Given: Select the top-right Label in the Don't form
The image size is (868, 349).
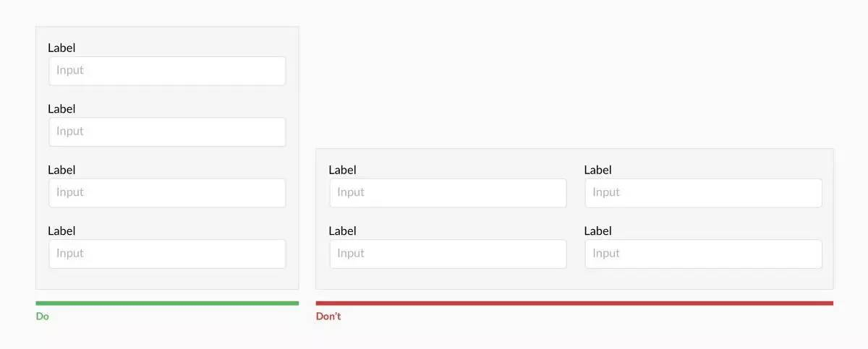Looking at the screenshot, I should click(597, 170).
